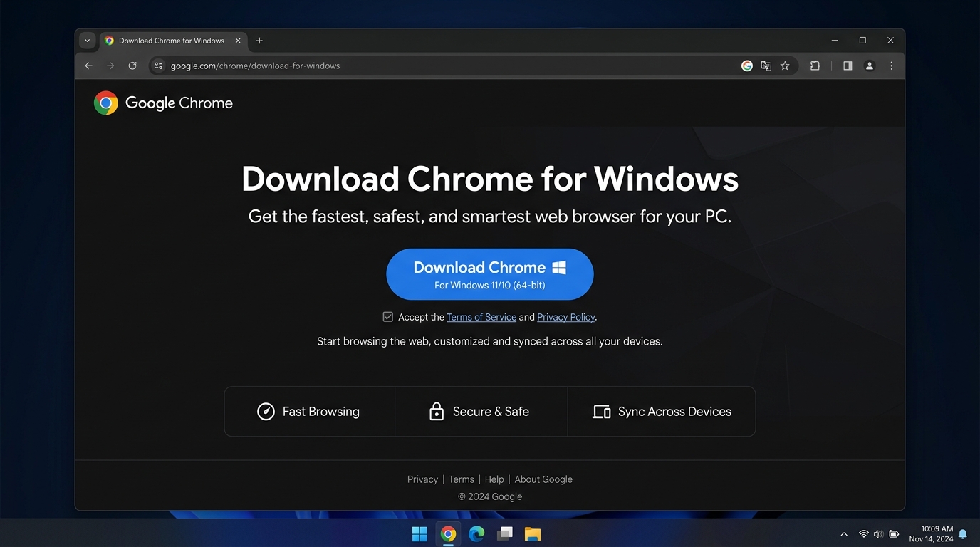Select the Download Chrome for Windows tab
Image resolution: width=980 pixels, height=547 pixels.
click(173, 41)
